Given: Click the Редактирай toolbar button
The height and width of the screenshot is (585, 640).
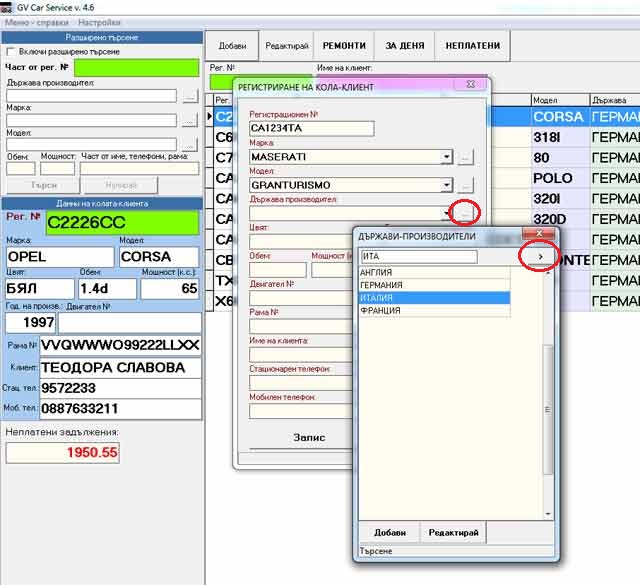Looking at the screenshot, I should (x=287, y=46).
